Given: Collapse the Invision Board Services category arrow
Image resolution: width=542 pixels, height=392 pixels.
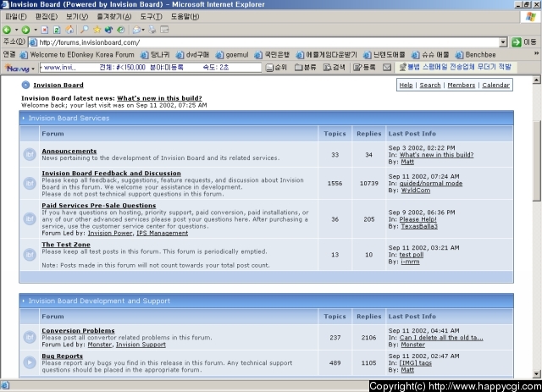Looking at the screenshot, I should [x=24, y=119].
